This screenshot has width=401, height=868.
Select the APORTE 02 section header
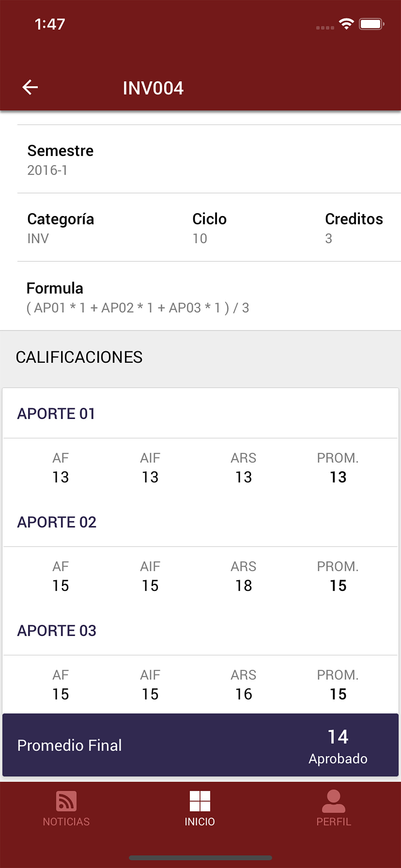coord(57,522)
